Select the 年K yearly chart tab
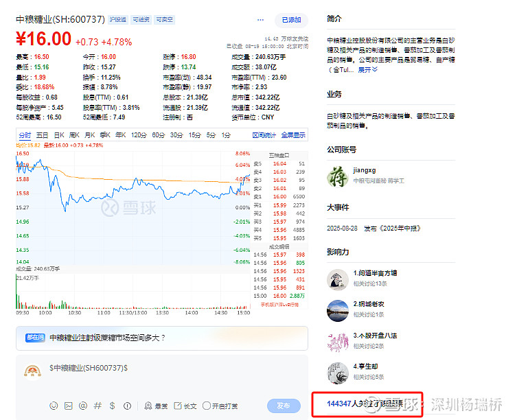Image resolution: width=517 pixels, height=420 pixels. [120, 135]
